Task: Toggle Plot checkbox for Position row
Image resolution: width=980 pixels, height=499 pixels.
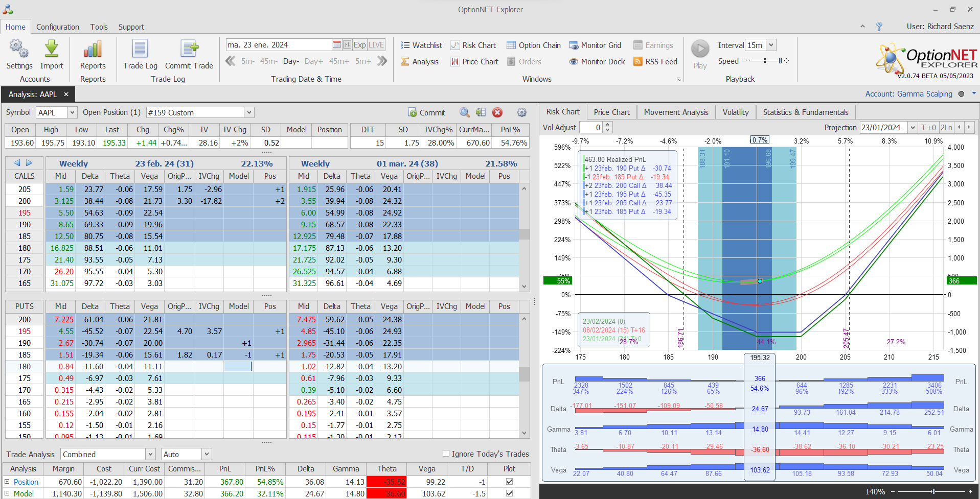Action: pos(509,482)
